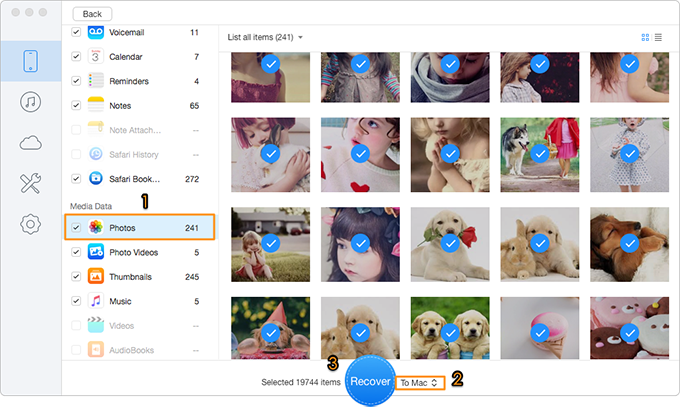Click the Videos clapperboard icon
Viewport: 680px width, 413px height.
[x=96, y=325]
